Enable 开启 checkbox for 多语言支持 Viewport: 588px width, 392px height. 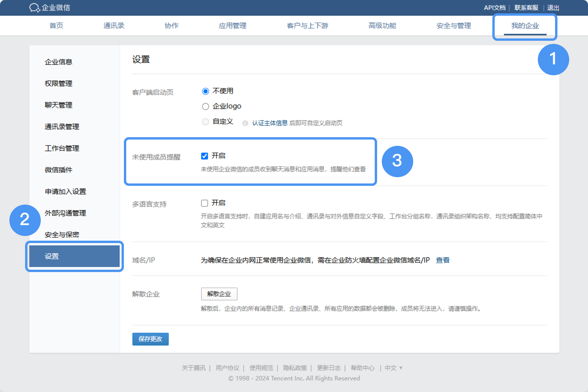(204, 203)
